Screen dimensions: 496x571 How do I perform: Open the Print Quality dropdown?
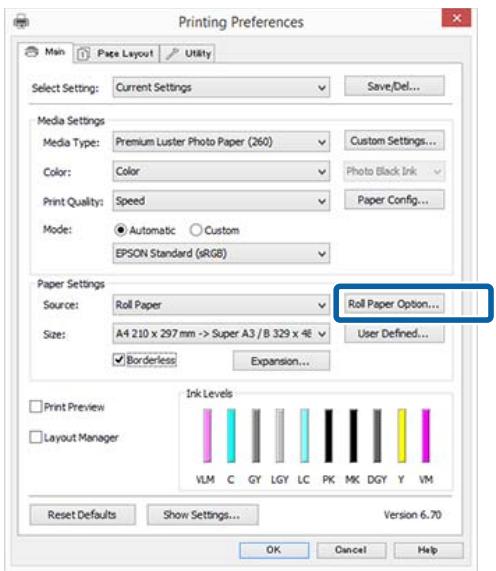point(221,201)
